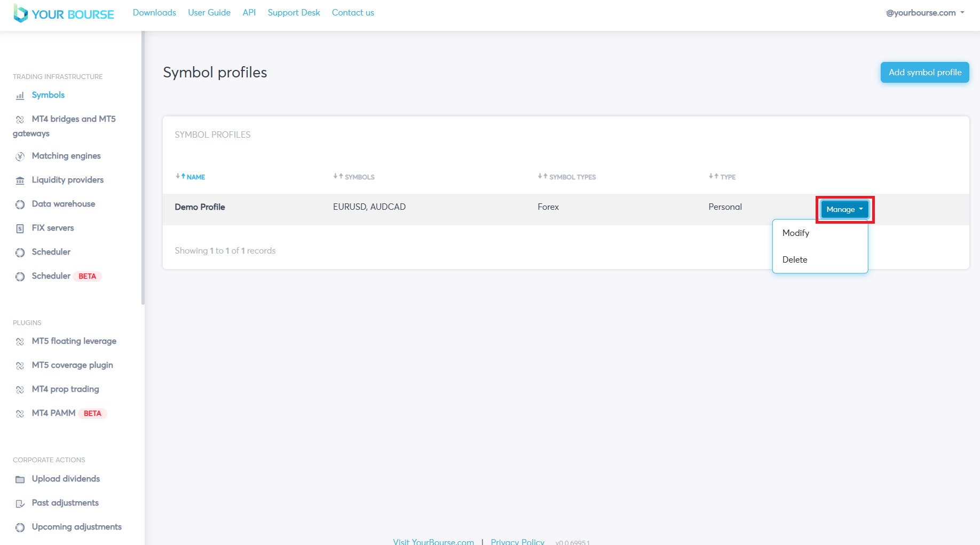Click the MT5 coverage plugin icon
The height and width of the screenshot is (545, 980).
point(20,366)
